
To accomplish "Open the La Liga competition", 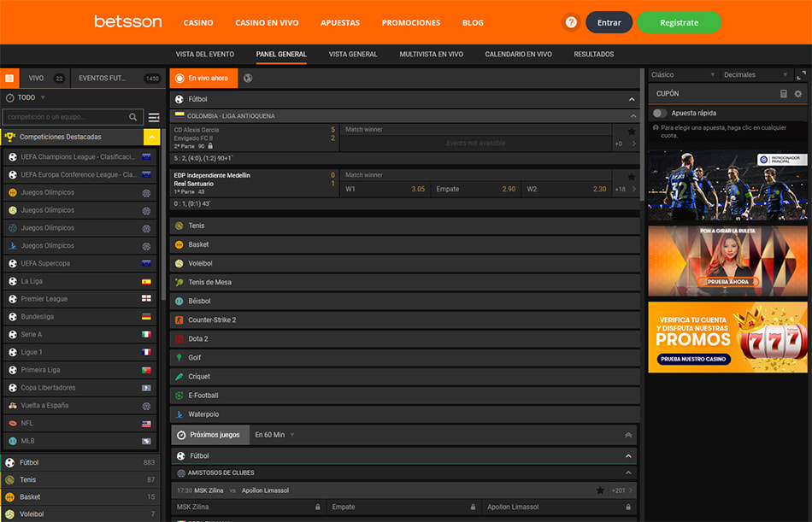I will click(79, 281).
